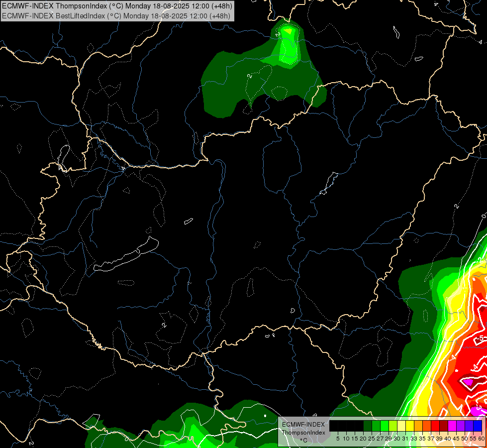Click legend tick value 29
This screenshot has height=448, width=487.
(x=389, y=439)
